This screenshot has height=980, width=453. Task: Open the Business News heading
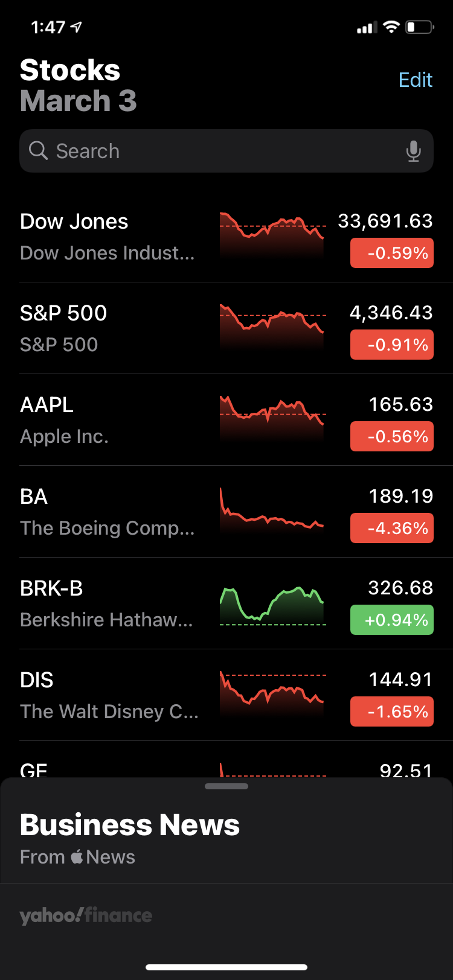pyautogui.click(x=130, y=825)
